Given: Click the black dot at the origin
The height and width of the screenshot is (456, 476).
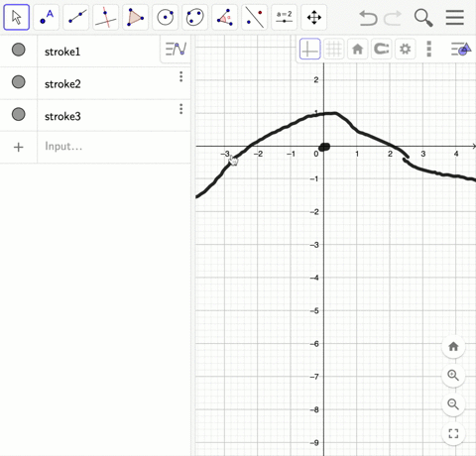Looking at the screenshot, I should tap(324, 147).
